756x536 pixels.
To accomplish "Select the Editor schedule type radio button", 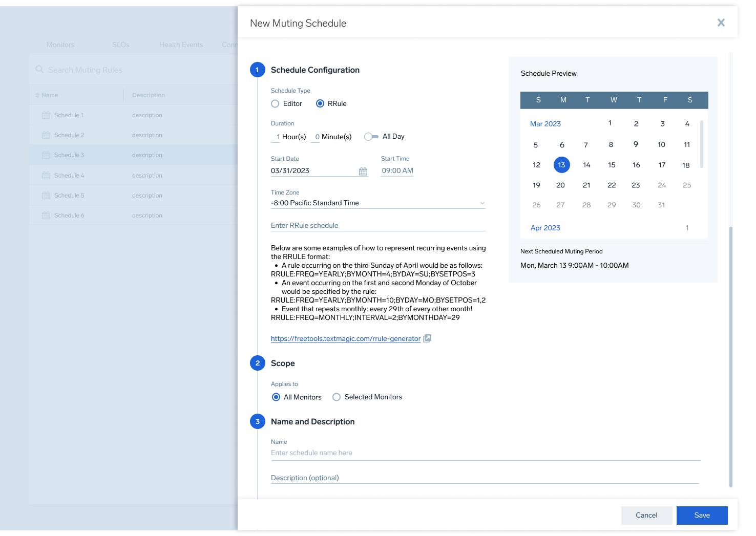I will click(275, 103).
